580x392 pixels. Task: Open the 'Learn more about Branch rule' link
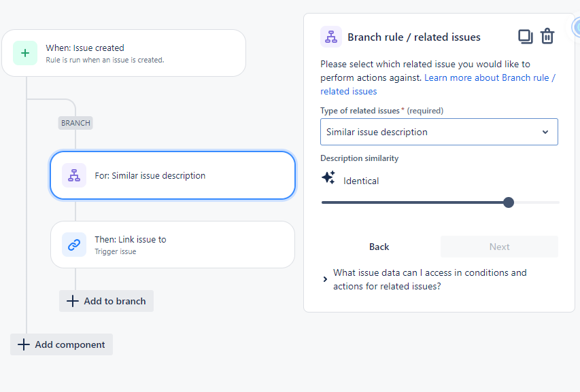point(490,77)
